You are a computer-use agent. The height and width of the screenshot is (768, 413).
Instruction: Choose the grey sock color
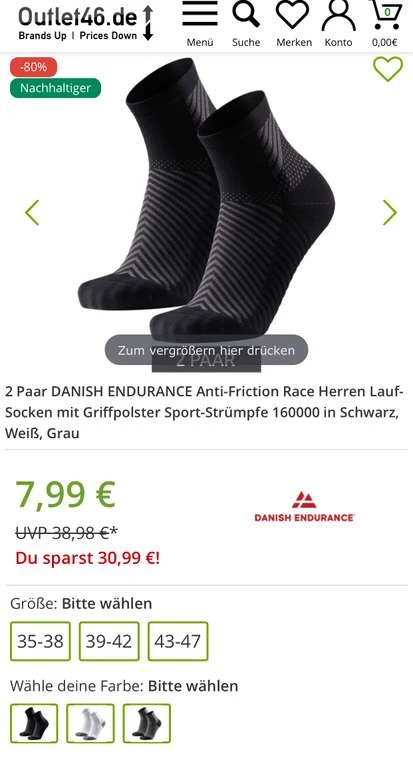pos(146,723)
